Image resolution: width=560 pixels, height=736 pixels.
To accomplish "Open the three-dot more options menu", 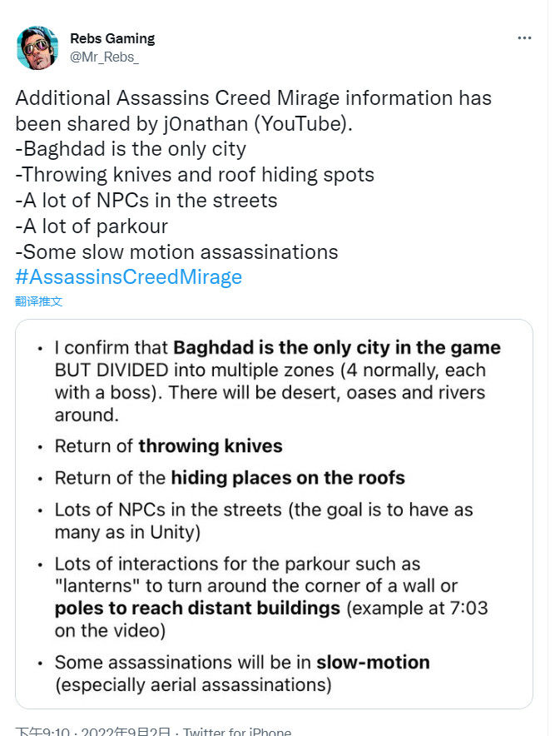I will [524, 38].
